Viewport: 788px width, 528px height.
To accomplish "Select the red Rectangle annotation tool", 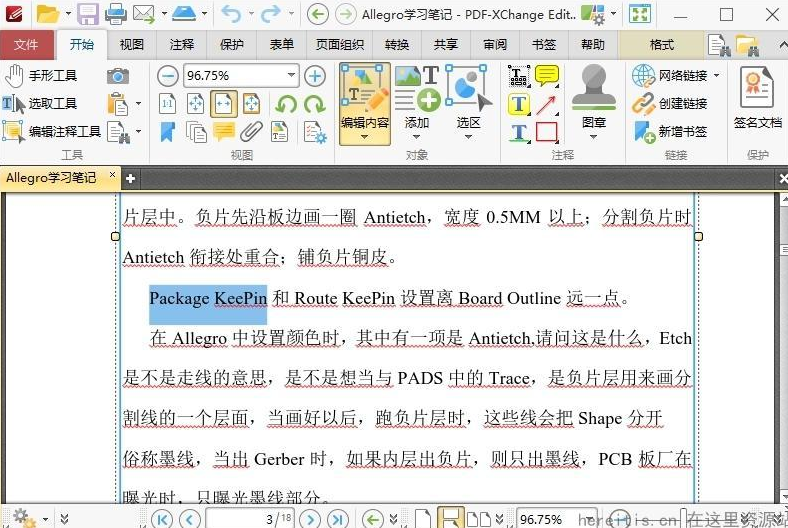I will coord(547,133).
